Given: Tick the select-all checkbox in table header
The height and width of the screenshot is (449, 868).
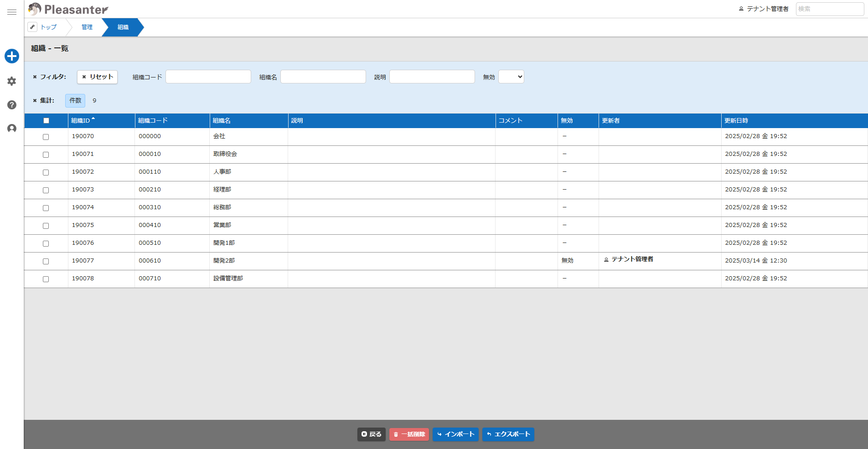Looking at the screenshot, I should pyautogui.click(x=46, y=121).
